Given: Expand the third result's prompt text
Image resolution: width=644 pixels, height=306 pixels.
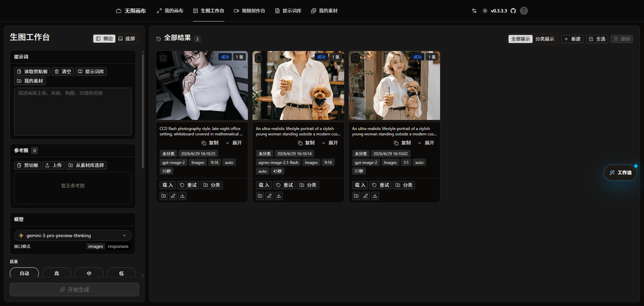Looking at the screenshot, I should (x=426, y=143).
